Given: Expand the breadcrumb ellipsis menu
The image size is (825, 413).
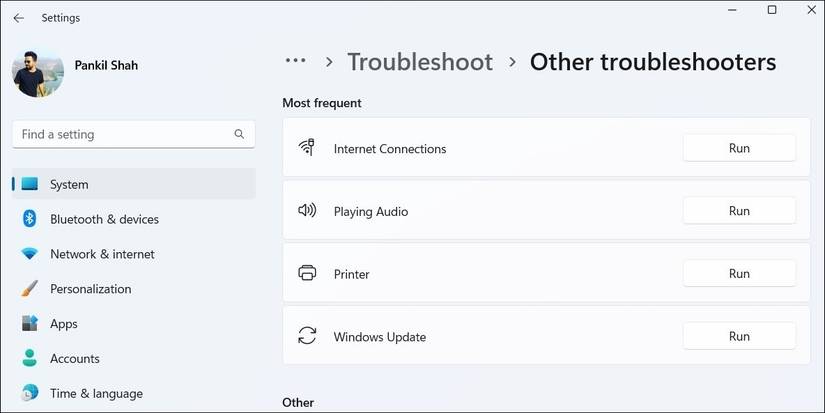Looking at the screenshot, I should (295, 61).
